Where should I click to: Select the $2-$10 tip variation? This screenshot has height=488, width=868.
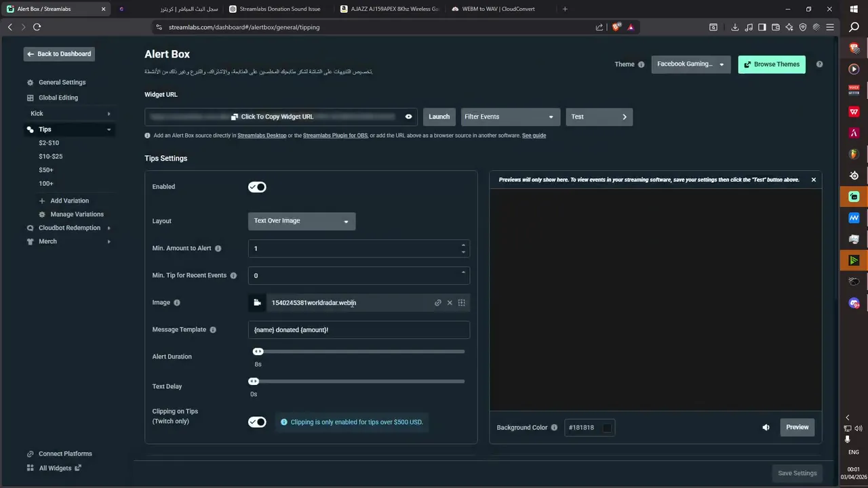coord(49,143)
